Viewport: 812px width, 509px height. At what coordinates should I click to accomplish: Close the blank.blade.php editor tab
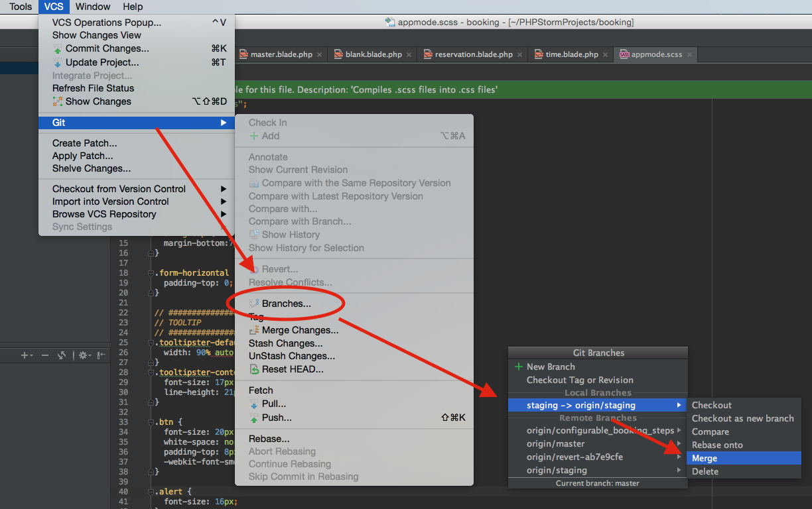(x=409, y=54)
